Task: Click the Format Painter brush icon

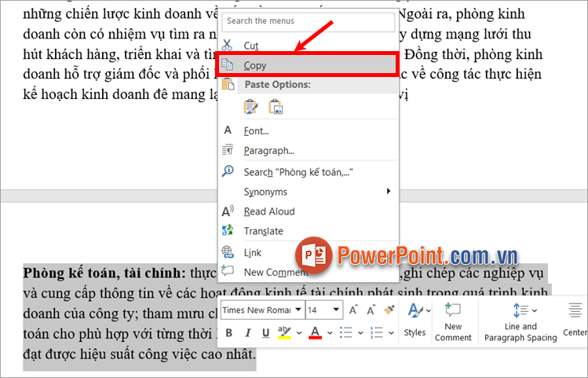Action: click(389, 310)
